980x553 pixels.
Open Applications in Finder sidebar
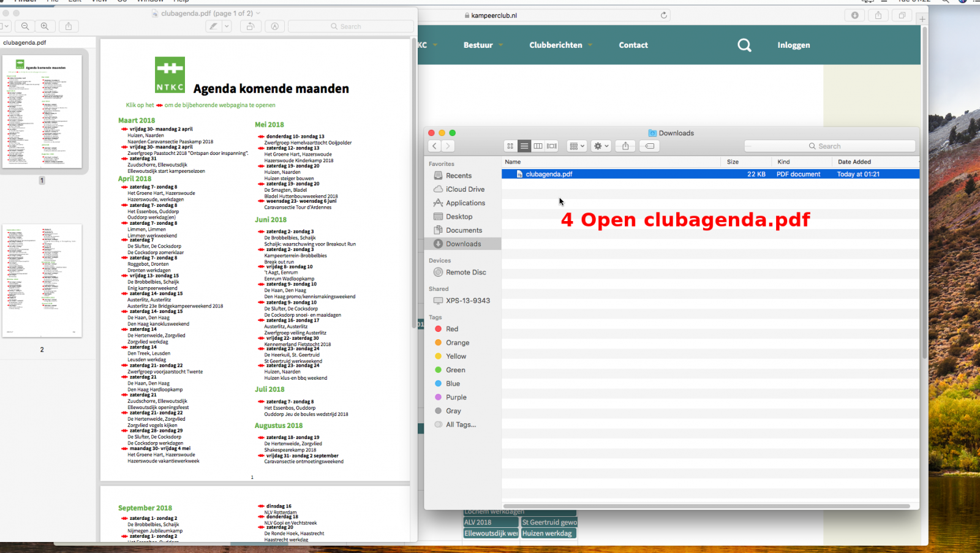(466, 203)
